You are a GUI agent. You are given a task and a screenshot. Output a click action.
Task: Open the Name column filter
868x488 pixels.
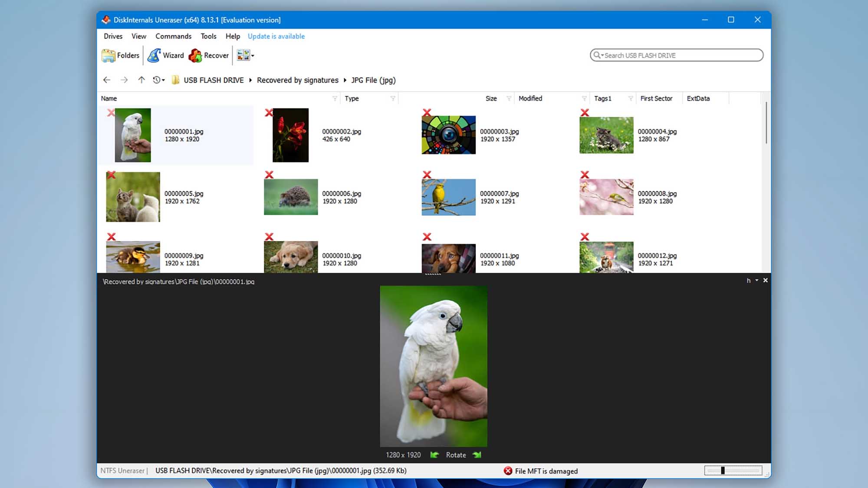click(335, 98)
